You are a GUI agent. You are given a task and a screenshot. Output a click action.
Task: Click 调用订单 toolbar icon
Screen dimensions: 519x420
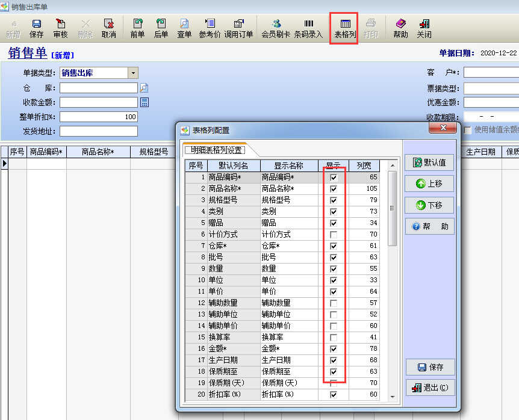tap(238, 28)
